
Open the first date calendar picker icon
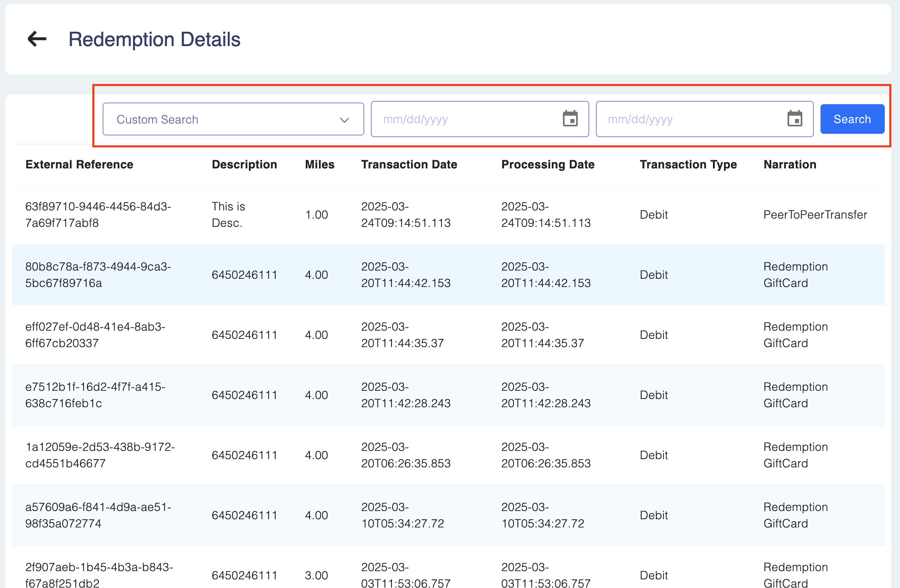pos(570,119)
